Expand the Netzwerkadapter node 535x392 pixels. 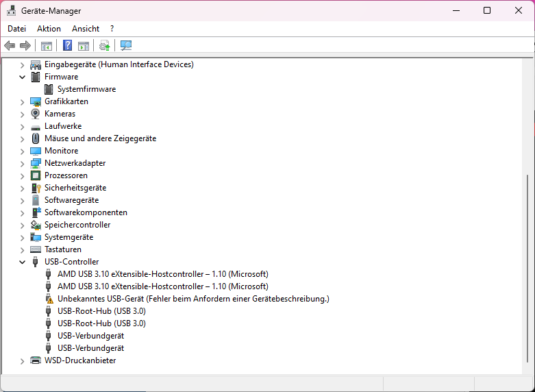[22, 164]
